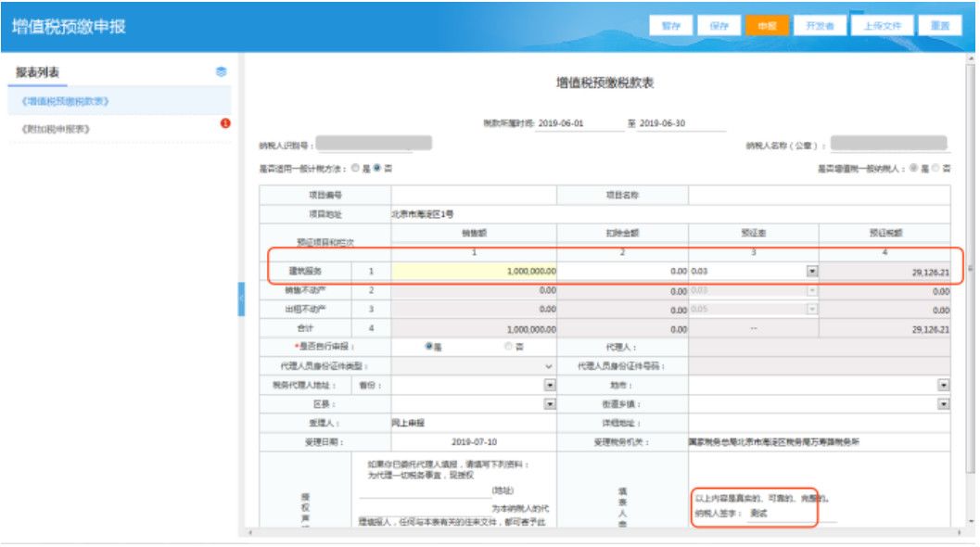Collapse the left sidebar using blue handle
This screenshot has height=547, width=980.
pyautogui.click(x=241, y=299)
